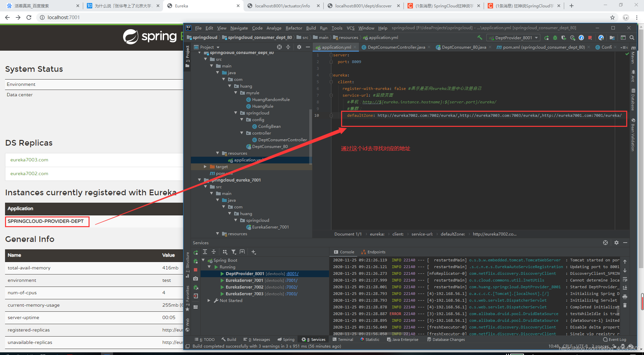Click the Project panel collapse all icon

(x=288, y=47)
